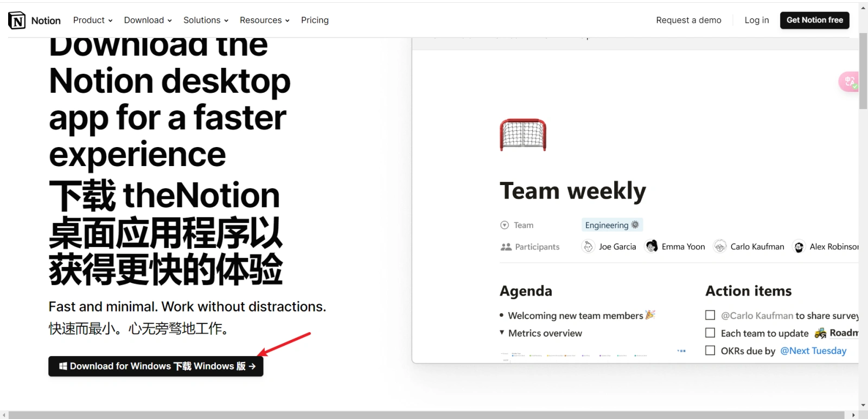Click the Action items heading
The width and height of the screenshot is (868, 419).
click(749, 291)
